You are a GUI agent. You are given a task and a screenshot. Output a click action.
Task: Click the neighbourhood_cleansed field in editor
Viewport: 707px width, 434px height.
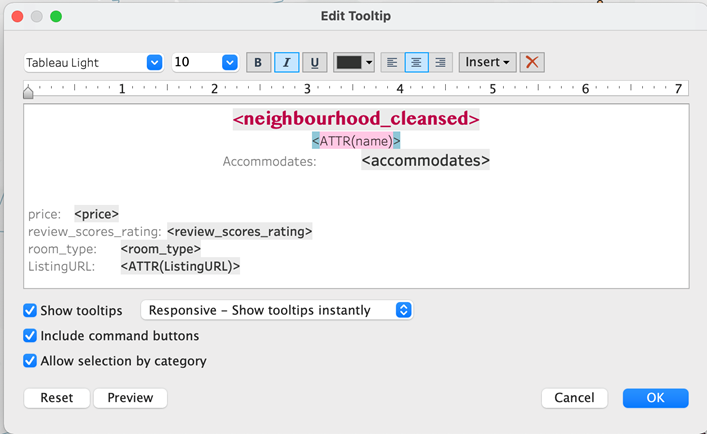(x=356, y=119)
